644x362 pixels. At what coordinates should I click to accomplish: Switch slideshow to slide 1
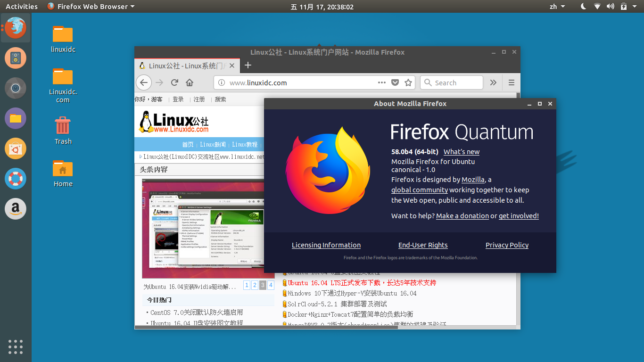[x=247, y=285]
